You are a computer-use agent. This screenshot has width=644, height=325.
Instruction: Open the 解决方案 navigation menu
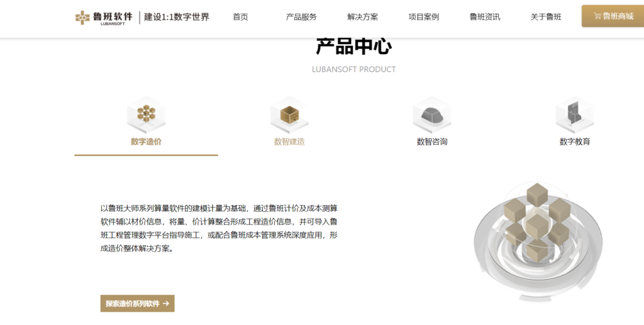[x=363, y=17]
